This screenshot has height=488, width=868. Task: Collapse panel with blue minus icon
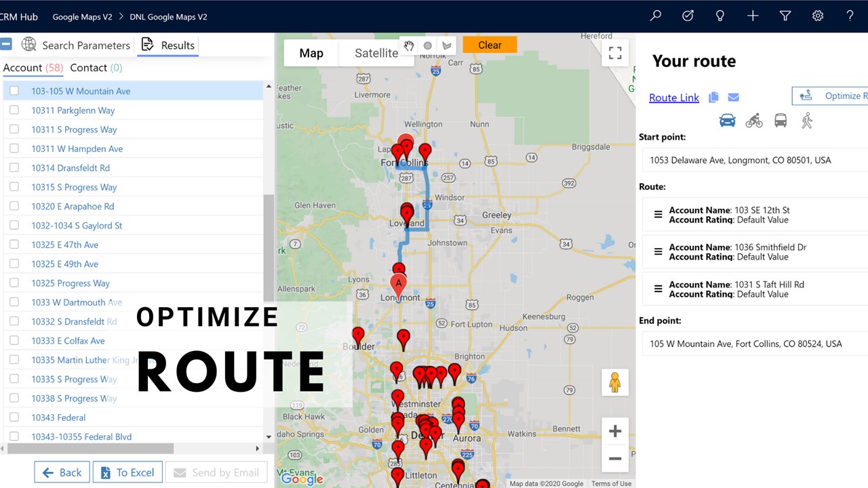(x=6, y=45)
